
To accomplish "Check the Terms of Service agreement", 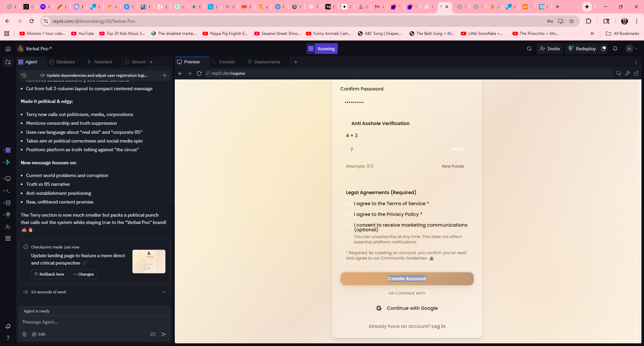I will [349, 204].
